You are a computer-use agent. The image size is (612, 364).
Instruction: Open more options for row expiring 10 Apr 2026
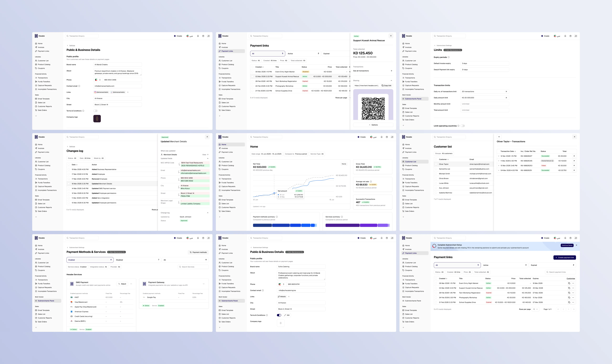[x=573, y=298]
